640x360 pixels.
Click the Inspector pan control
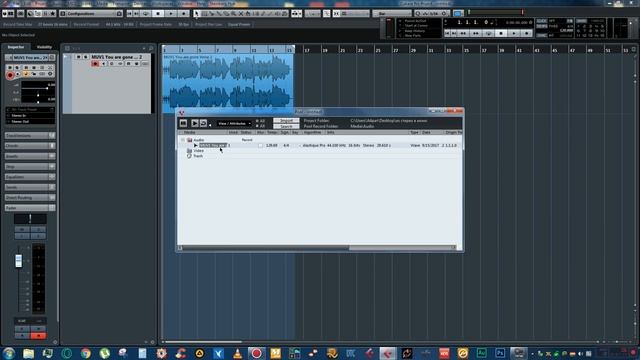click(x=38, y=95)
